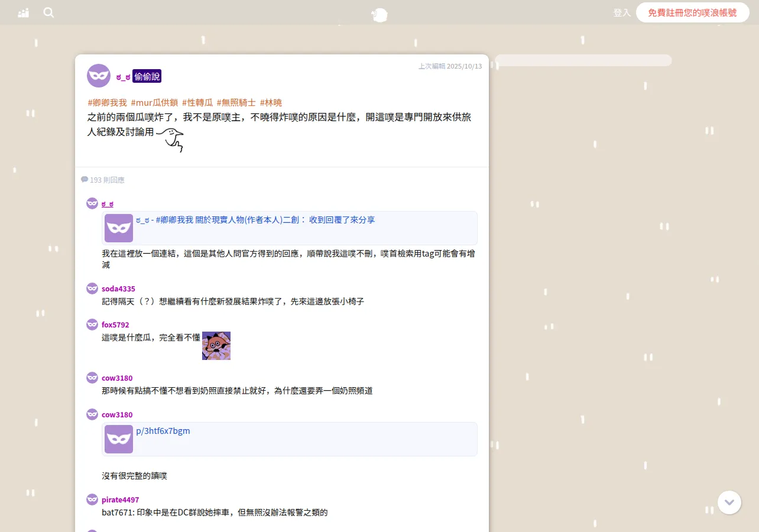
Task: Click the mask avatar next to soda4335
Action: (92, 288)
